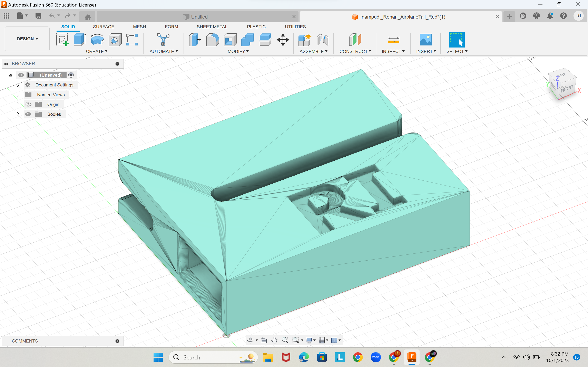Select the Fillet modify tool
588x367 pixels.
[213, 40]
